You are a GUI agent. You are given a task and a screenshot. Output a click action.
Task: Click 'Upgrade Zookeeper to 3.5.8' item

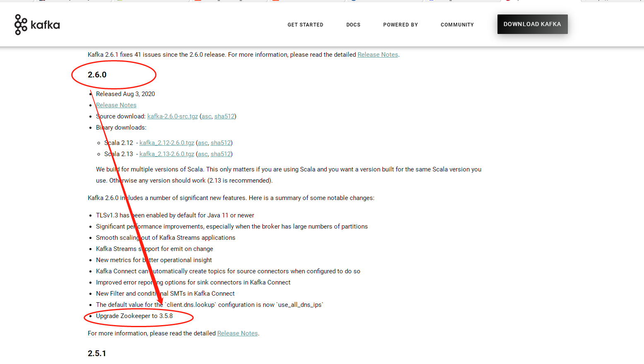(x=135, y=316)
